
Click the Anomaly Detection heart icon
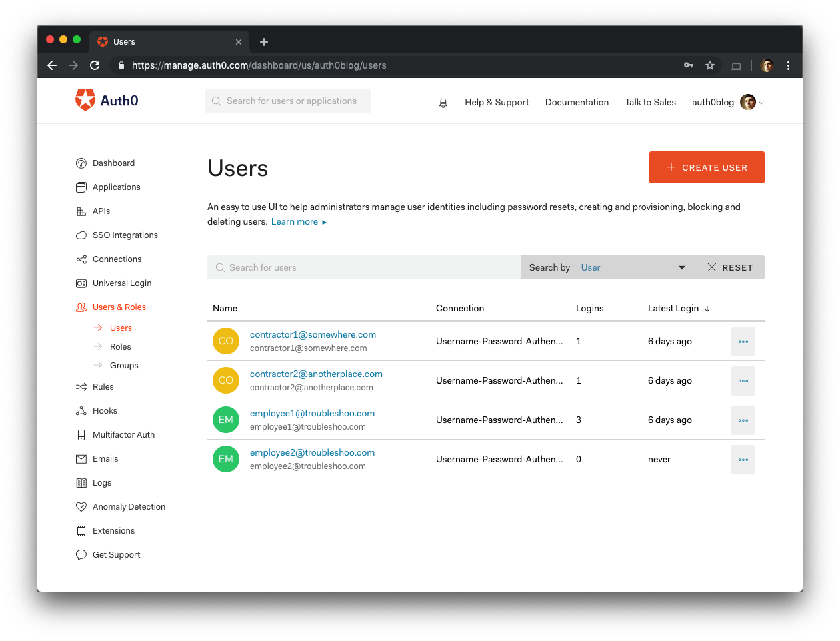[81, 507]
